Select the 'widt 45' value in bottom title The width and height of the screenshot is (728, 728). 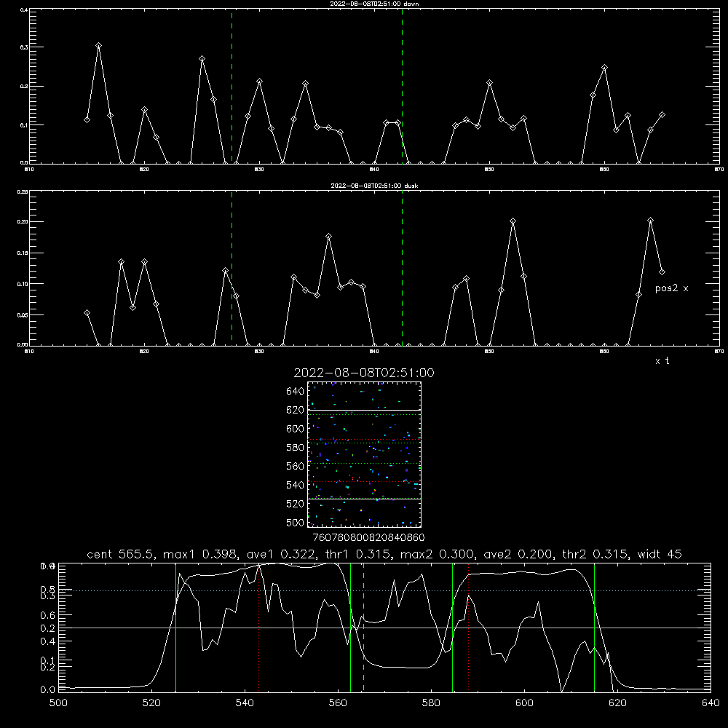660,554
